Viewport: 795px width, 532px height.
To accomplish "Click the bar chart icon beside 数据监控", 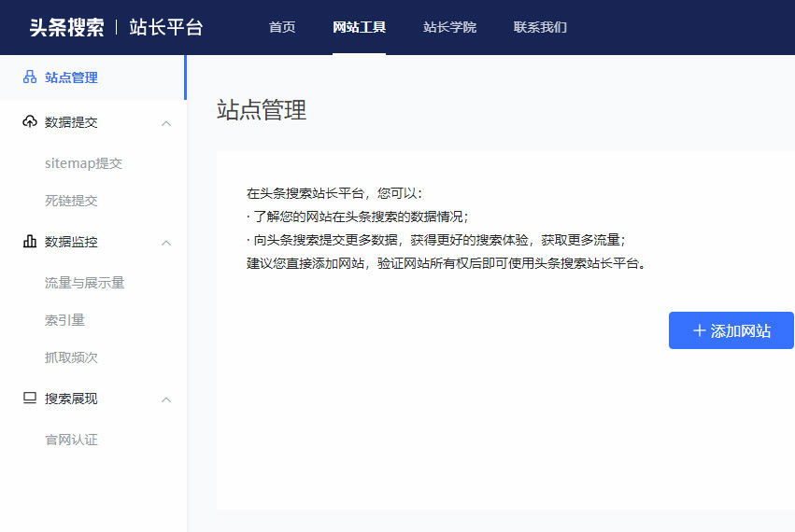I will pos(30,241).
